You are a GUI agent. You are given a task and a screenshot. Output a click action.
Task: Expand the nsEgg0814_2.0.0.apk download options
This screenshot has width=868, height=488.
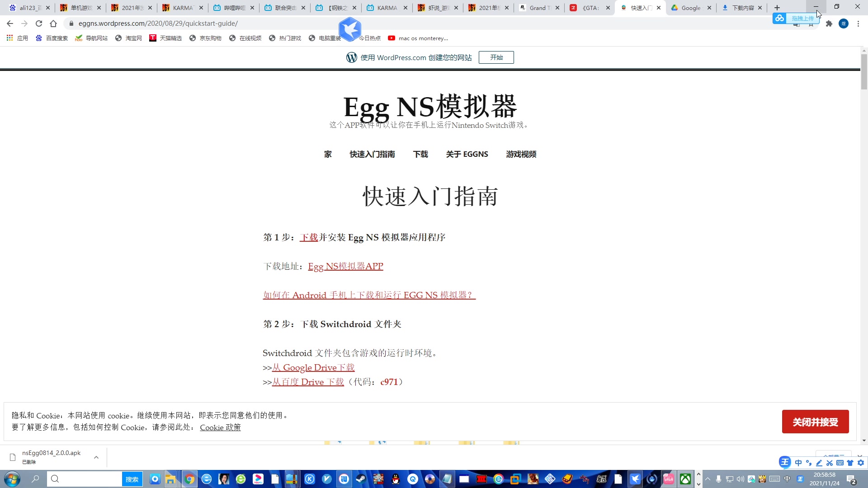click(96, 457)
